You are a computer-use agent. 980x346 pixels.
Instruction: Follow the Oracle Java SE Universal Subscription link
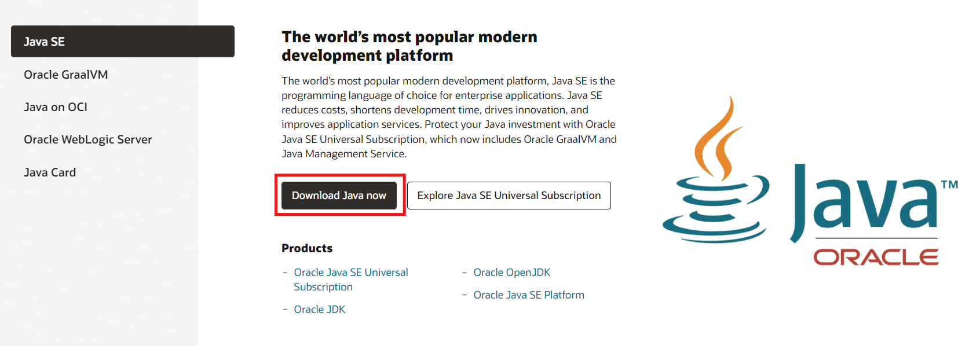(x=351, y=279)
